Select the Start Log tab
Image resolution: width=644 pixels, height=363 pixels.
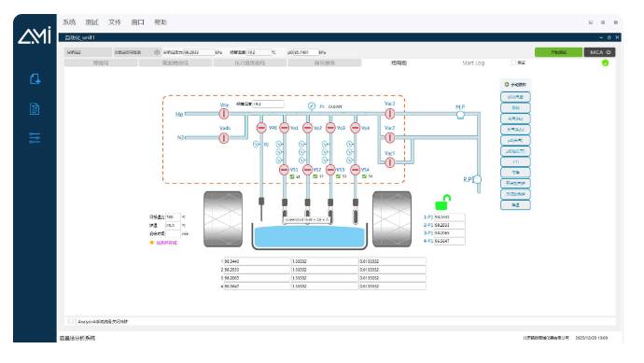coord(473,63)
